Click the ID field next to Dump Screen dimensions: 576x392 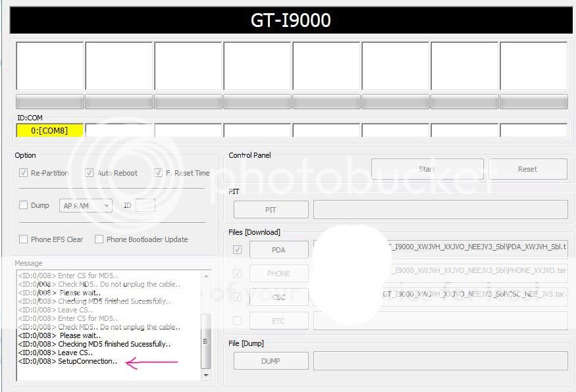pyautogui.click(x=145, y=206)
